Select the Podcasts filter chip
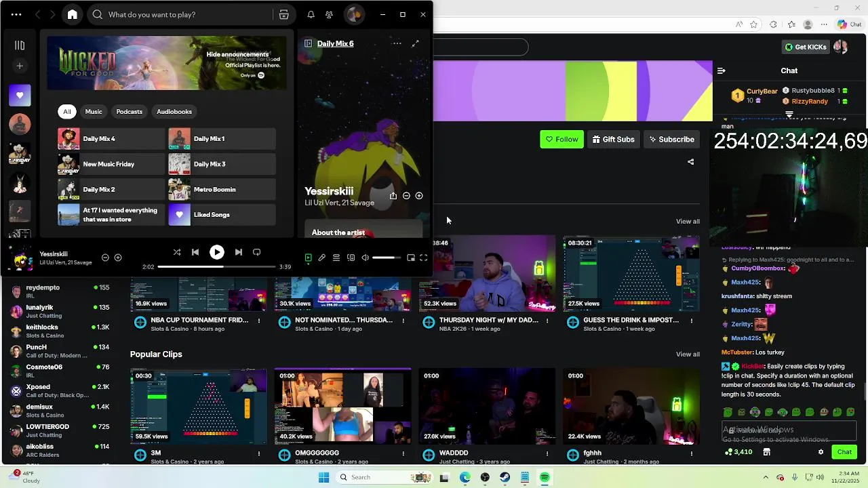This screenshot has width=868, height=488. pyautogui.click(x=129, y=111)
